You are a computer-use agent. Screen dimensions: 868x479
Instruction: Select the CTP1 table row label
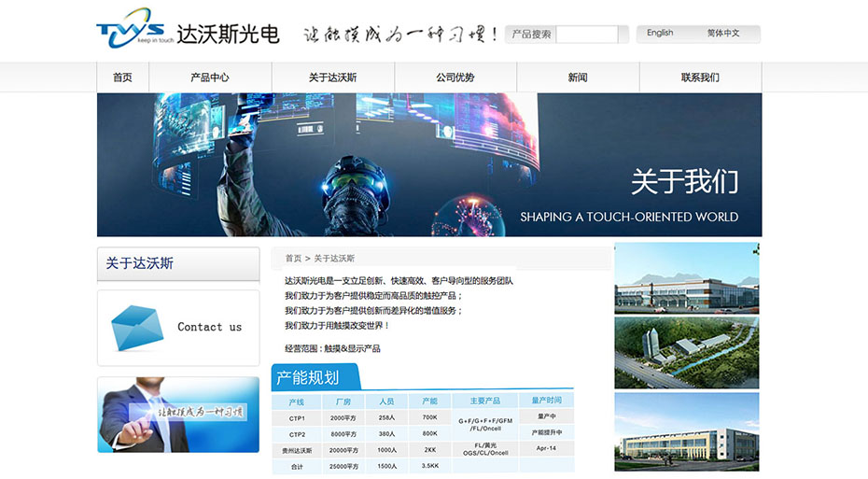click(297, 418)
